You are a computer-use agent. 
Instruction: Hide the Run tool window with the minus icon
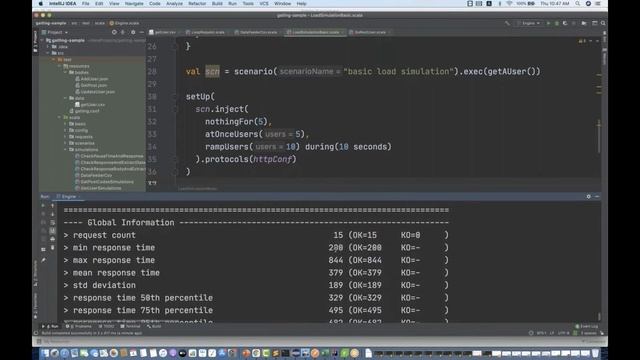[x=597, y=197]
